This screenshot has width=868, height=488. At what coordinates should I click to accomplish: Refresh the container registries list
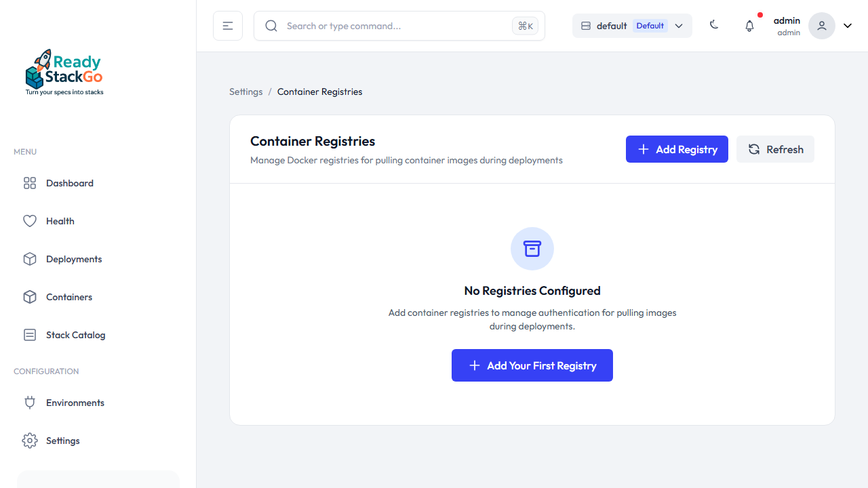[775, 149]
